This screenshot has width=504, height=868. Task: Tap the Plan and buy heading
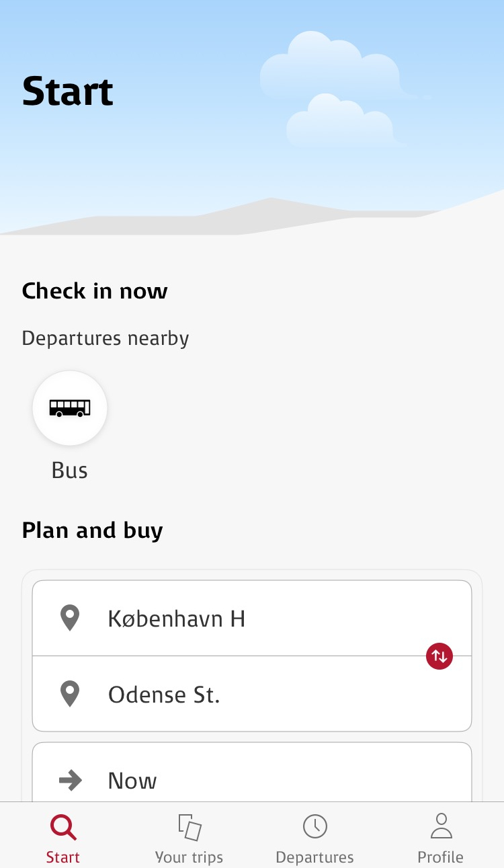coord(93,530)
